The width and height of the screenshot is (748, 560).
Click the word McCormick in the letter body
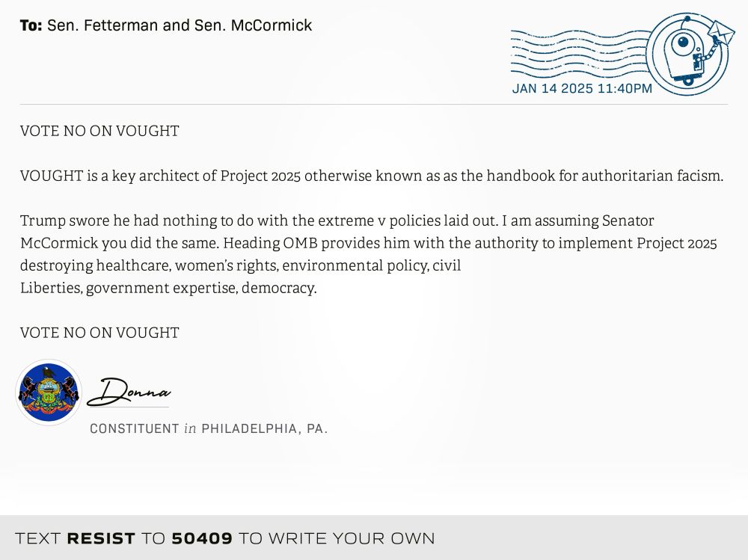coord(59,243)
